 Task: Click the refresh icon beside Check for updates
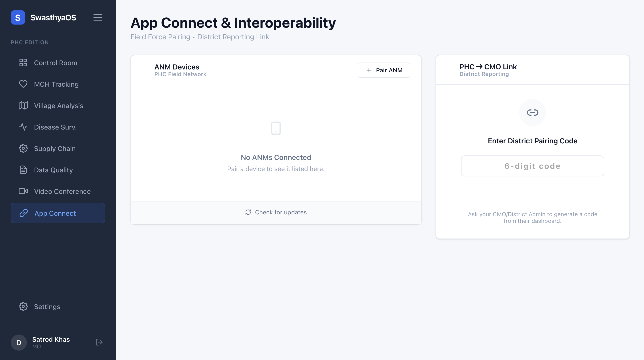[248, 212]
